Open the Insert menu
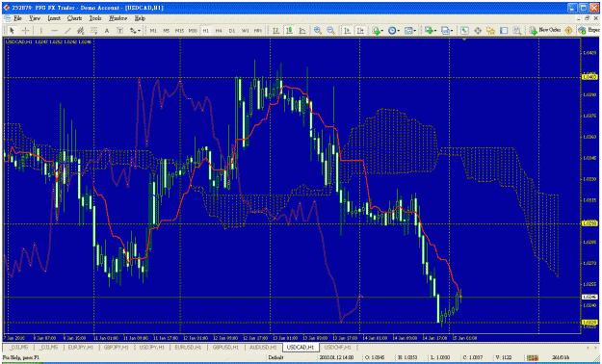Image resolution: width=602 pixels, height=364 pixels. 54,18
